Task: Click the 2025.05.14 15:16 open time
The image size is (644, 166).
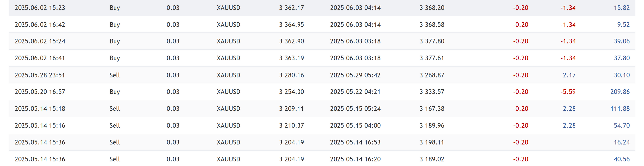Action: tap(40, 126)
